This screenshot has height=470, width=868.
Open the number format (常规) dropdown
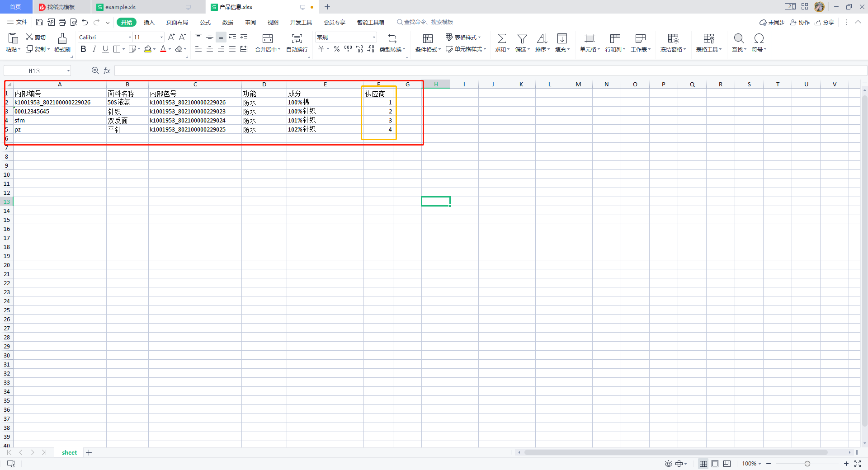[x=374, y=38]
